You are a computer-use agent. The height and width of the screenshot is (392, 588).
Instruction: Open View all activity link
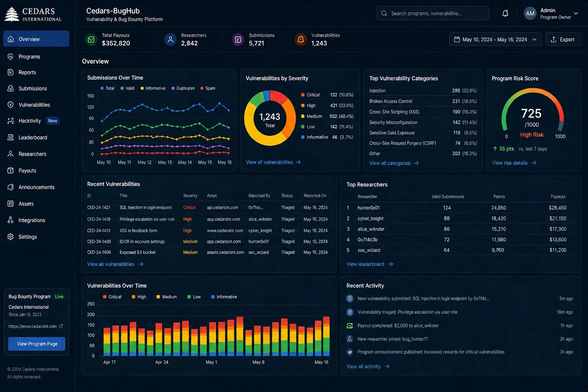pyautogui.click(x=367, y=366)
